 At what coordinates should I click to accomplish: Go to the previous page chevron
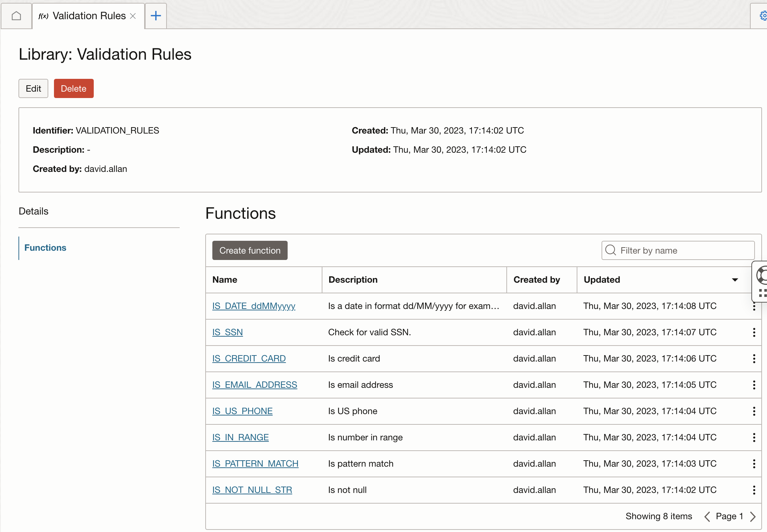coord(707,516)
